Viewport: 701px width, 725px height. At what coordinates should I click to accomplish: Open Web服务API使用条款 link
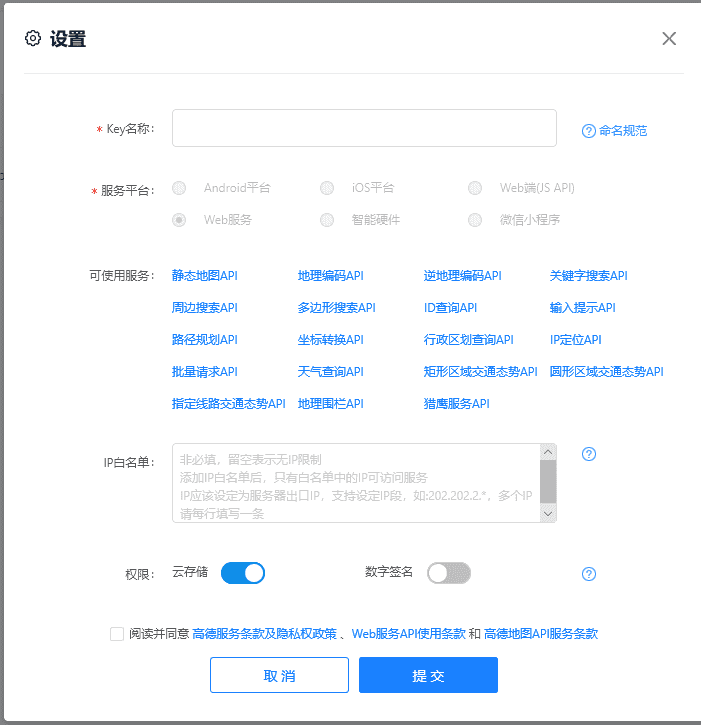point(408,634)
